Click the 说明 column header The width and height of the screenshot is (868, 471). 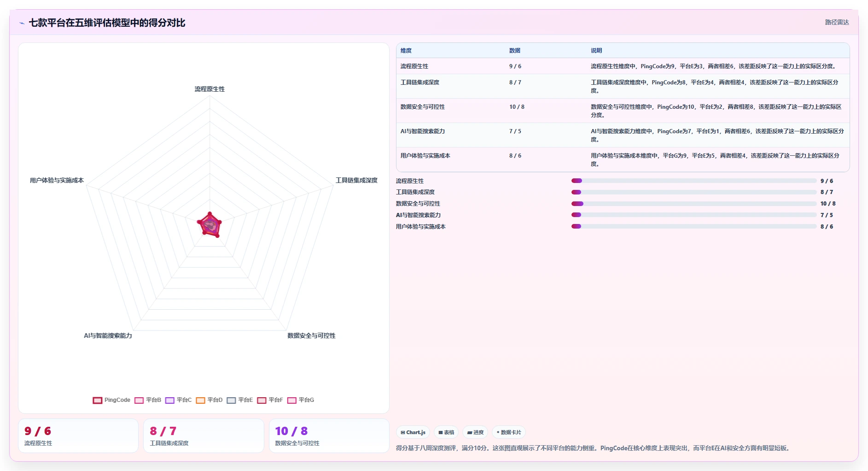596,51
